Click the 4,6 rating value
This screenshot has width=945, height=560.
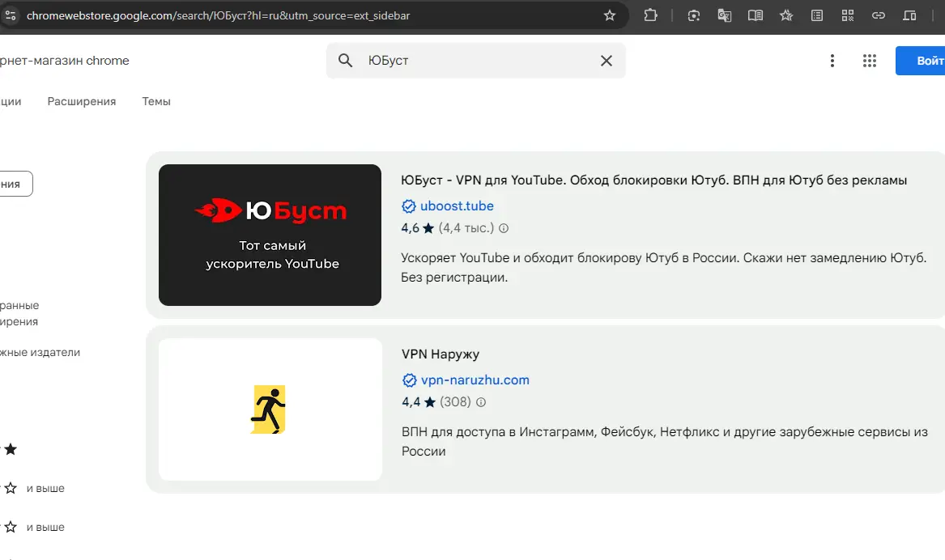click(410, 228)
